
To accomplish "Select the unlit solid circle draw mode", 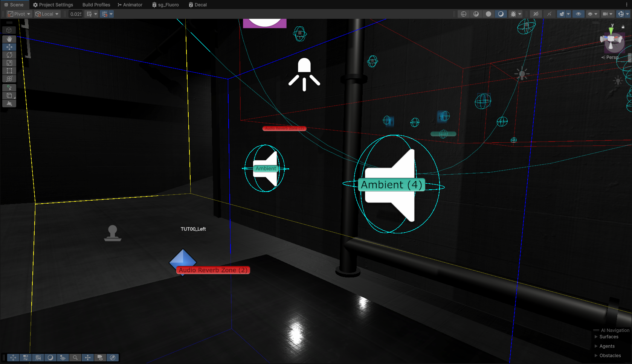I will point(489,14).
